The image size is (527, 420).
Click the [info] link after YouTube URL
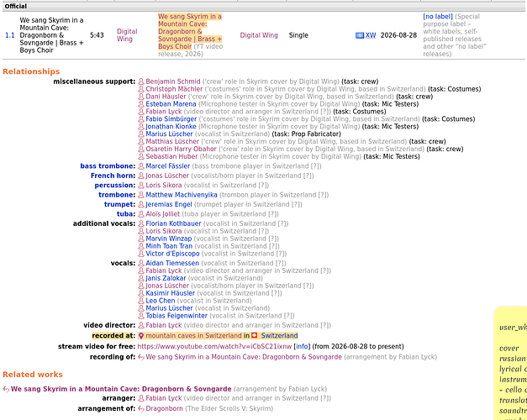coord(302,346)
